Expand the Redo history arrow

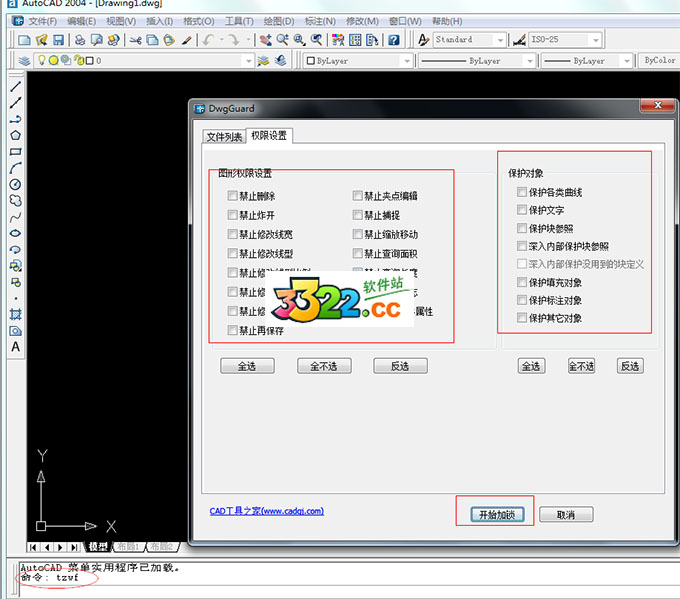pos(248,40)
